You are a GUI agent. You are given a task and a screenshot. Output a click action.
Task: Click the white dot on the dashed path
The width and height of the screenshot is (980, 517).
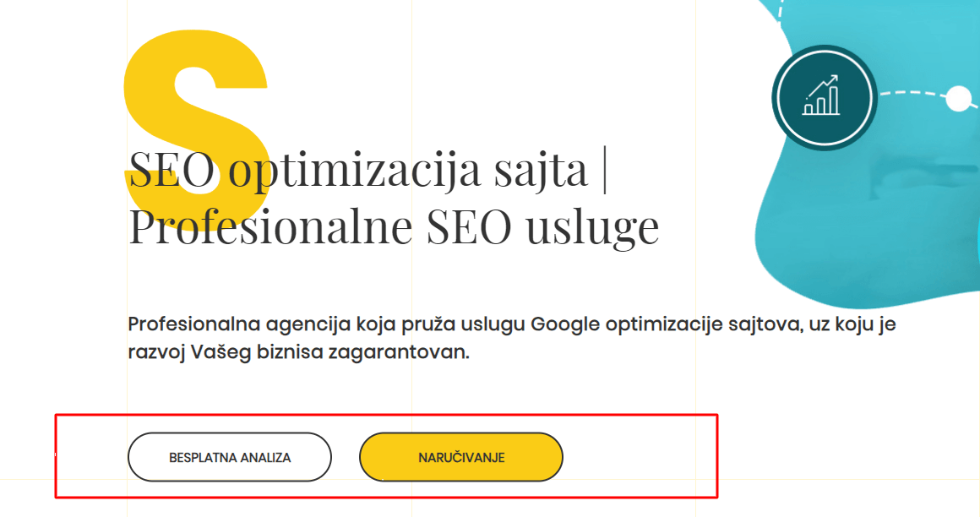959,97
